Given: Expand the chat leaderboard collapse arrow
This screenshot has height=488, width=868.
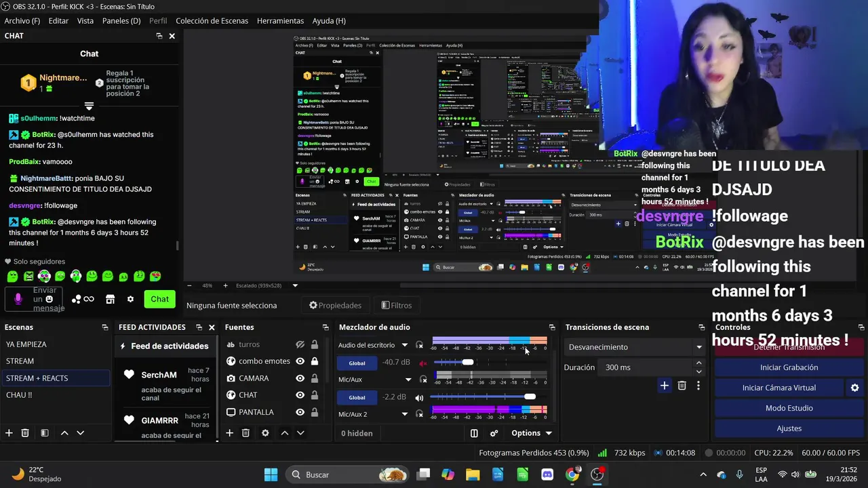Looking at the screenshot, I should tap(89, 106).
